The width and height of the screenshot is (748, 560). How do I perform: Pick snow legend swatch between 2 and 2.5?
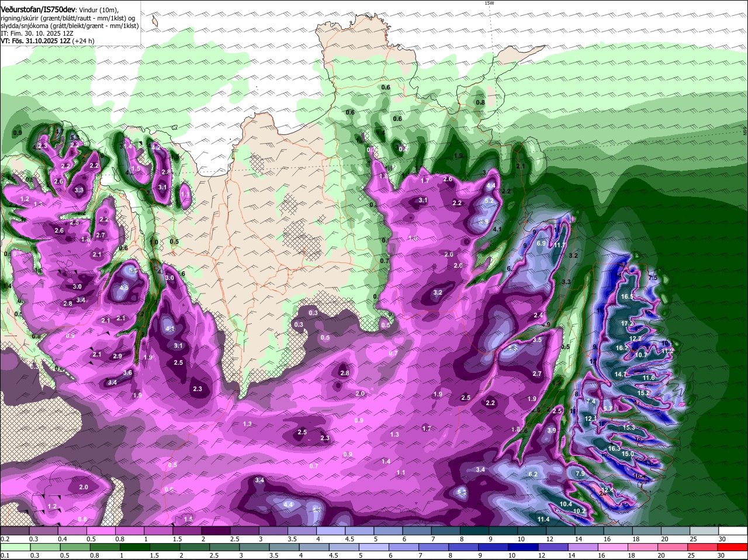tap(216, 530)
